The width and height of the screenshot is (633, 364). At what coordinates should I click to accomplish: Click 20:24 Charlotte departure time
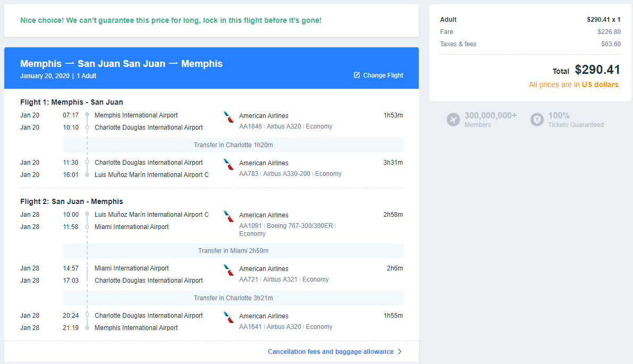71,315
